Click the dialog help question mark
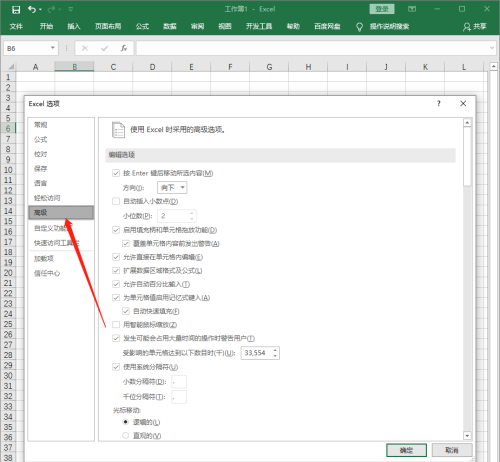500x462 pixels. 439,104
